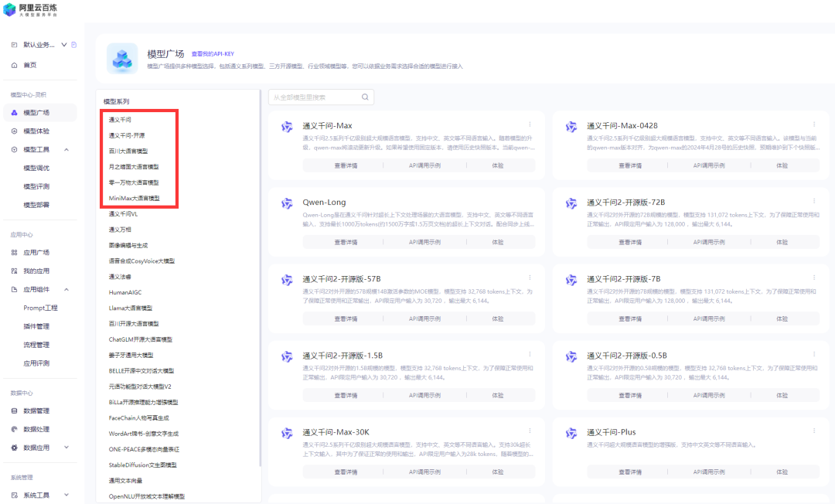
Task: Select 语音合成CosyVoice大模型 in the series list
Action: (141, 261)
